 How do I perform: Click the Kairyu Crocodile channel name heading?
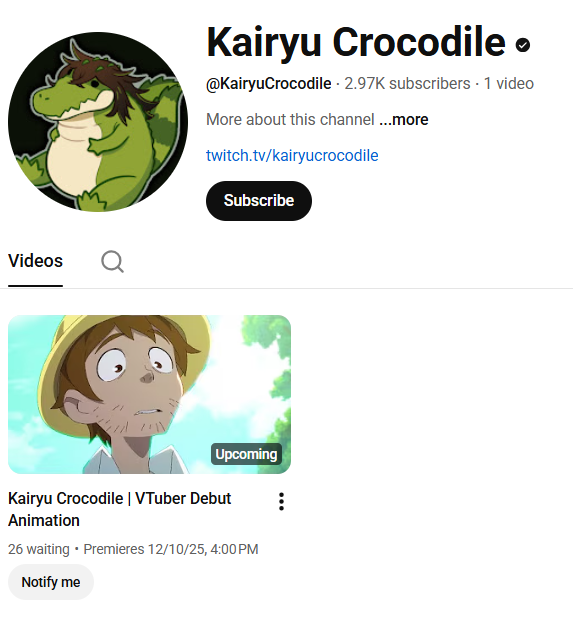[356, 43]
